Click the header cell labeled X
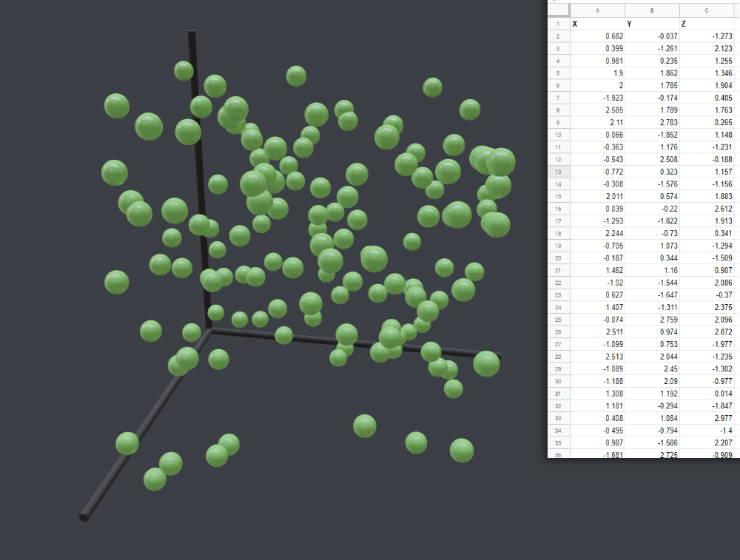The height and width of the screenshot is (560, 740). tap(597, 24)
